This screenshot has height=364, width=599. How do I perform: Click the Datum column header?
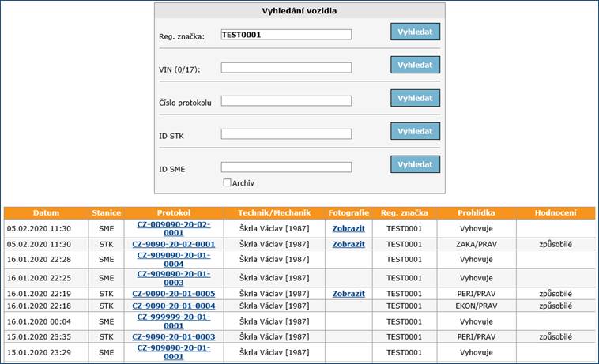pos(46,213)
